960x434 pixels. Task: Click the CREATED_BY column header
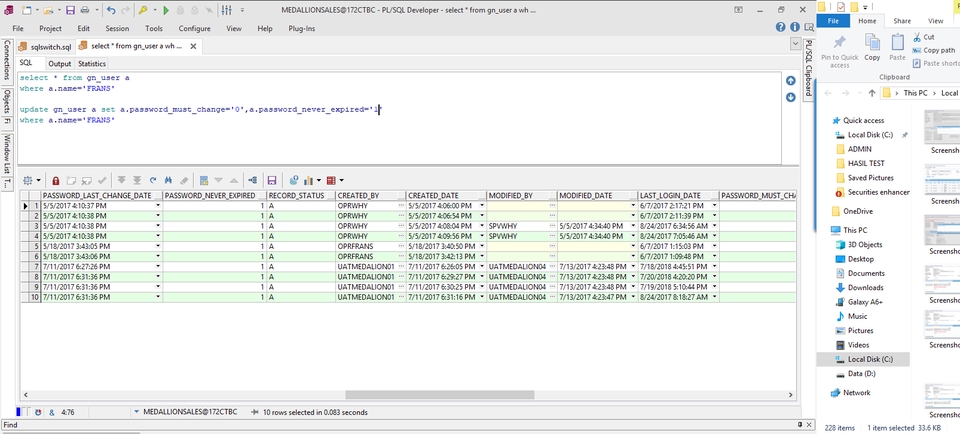tap(370, 196)
